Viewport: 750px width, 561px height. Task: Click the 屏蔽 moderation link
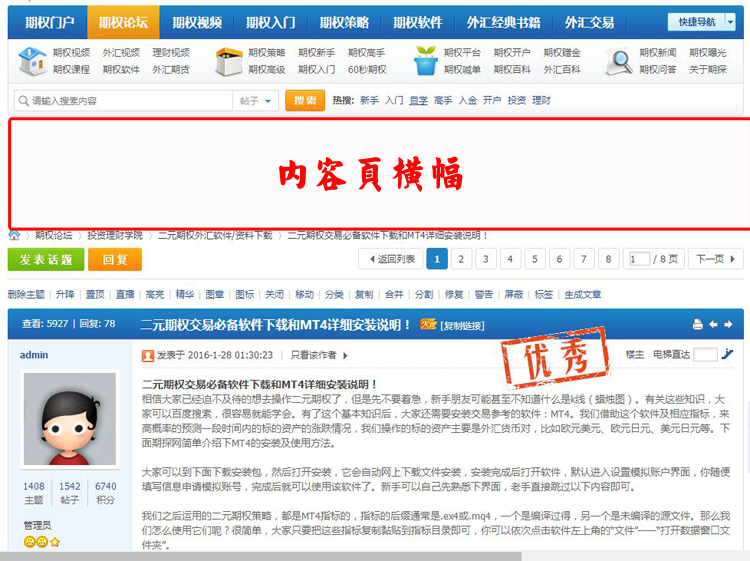pyautogui.click(x=514, y=295)
